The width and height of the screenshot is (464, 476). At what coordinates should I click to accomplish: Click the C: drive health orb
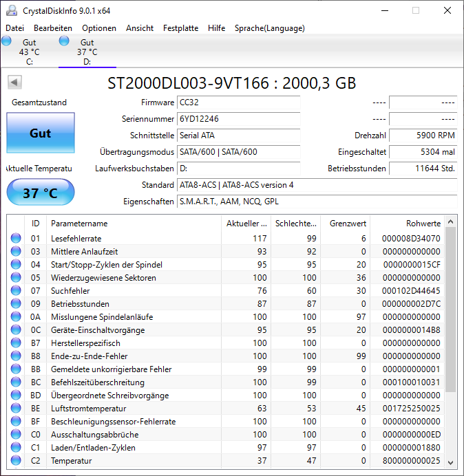(6, 41)
